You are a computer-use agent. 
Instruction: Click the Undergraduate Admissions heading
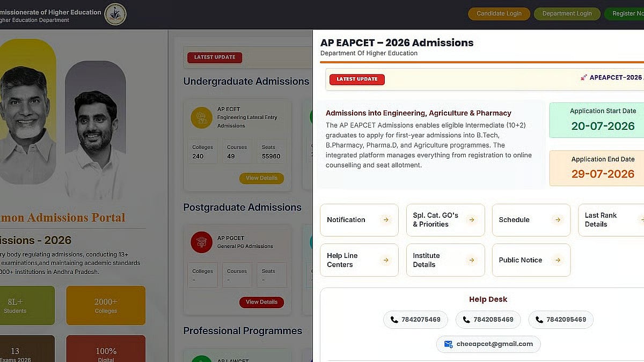tap(246, 82)
